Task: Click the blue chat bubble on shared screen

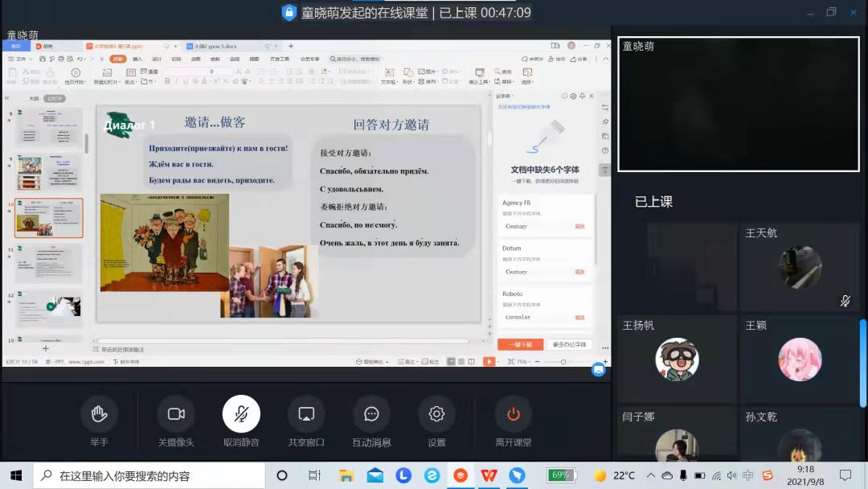Action: pyautogui.click(x=598, y=369)
